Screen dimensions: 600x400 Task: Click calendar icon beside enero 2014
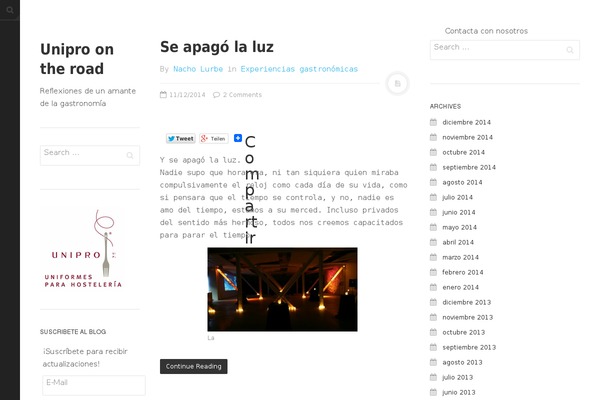coord(433,287)
